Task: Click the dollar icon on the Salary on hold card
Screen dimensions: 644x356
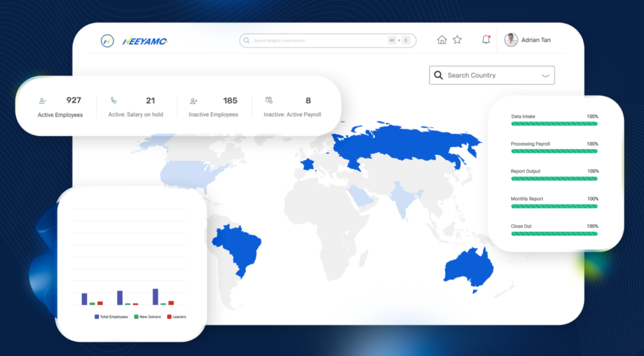Action: click(x=114, y=101)
